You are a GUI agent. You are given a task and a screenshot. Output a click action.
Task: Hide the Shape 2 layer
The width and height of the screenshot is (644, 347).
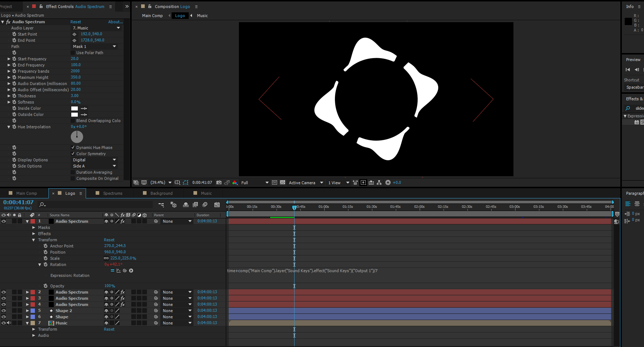pyautogui.click(x=4, y=311)
